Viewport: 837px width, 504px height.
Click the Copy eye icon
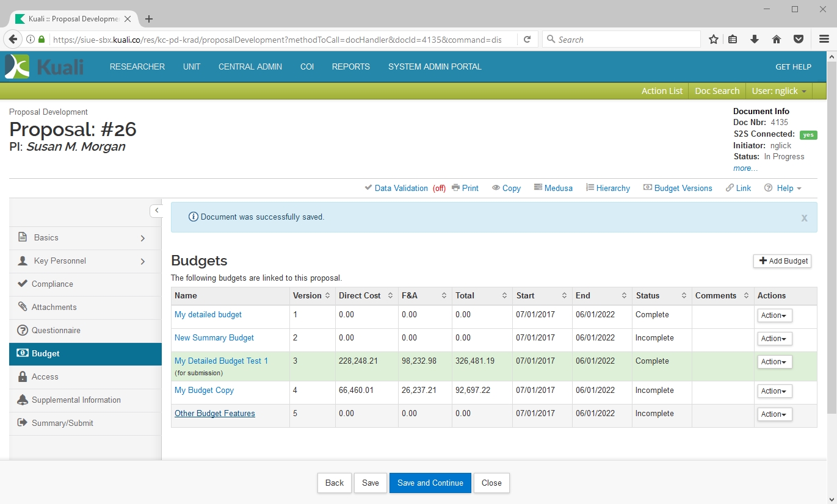tap(496, 188)
